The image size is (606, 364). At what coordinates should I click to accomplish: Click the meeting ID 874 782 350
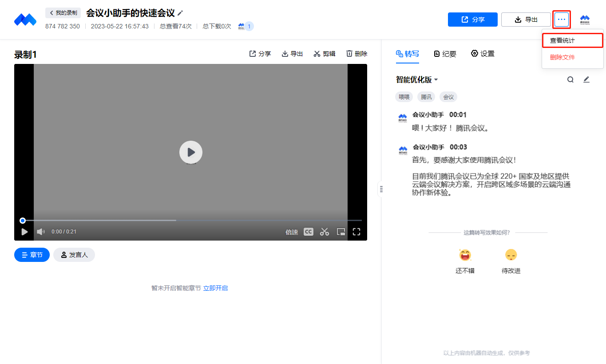[x=63, y=26]
